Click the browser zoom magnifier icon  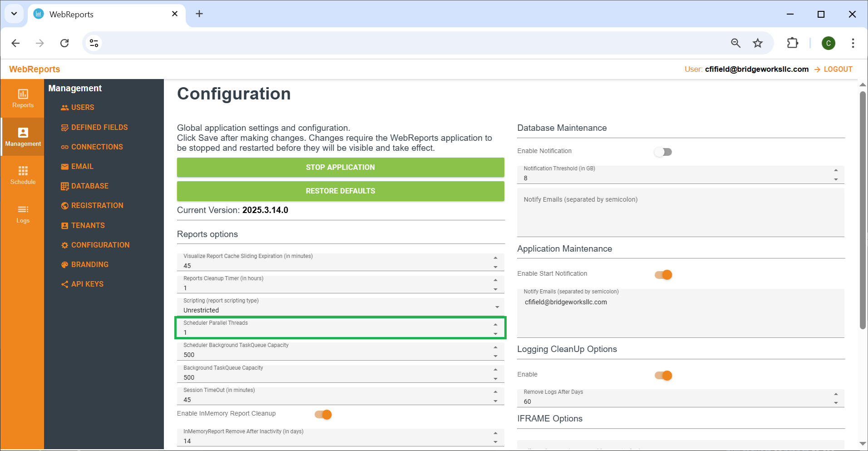[x=735, y=43]
